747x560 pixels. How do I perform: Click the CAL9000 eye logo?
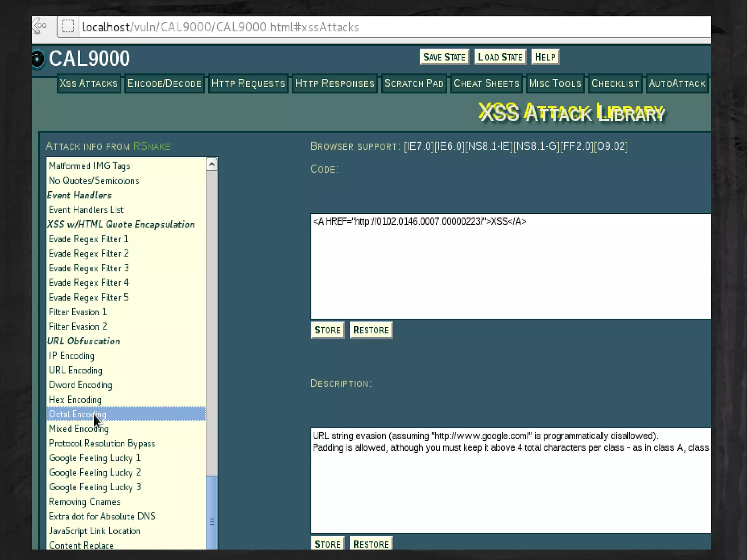pos(38,59)
